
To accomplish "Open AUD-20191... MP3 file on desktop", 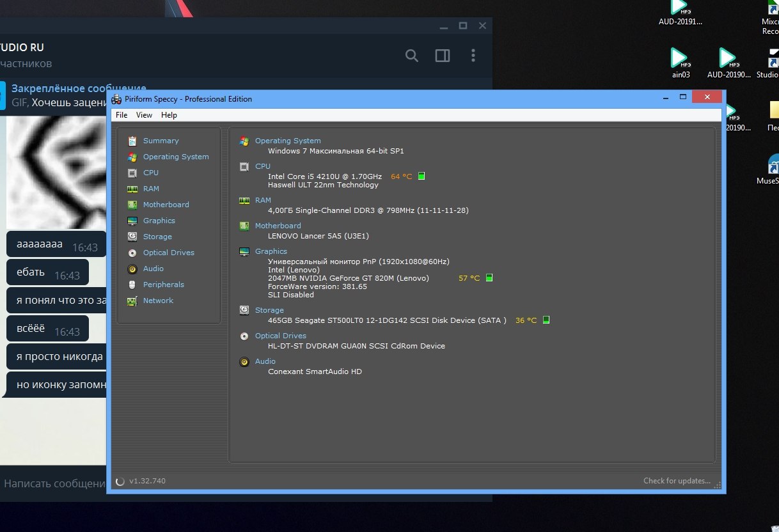I will tap(681, 13).
